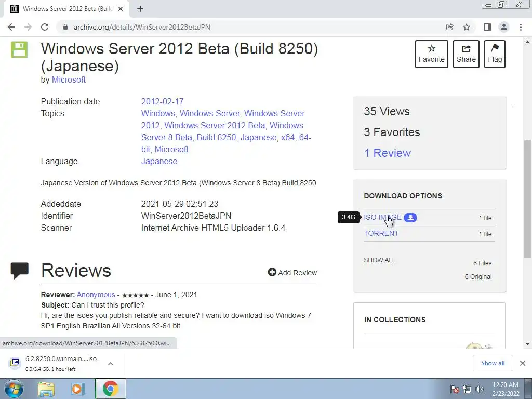Click the blue download icon beside ISO IMAGE
Image resolution: width=532 pixels, height=399 pixels.
coord(410,218)
